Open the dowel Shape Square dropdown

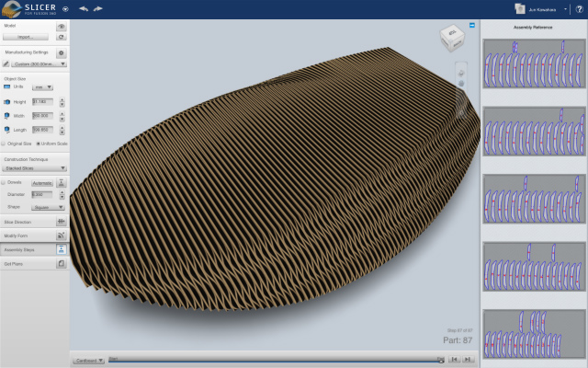point(48,207)
